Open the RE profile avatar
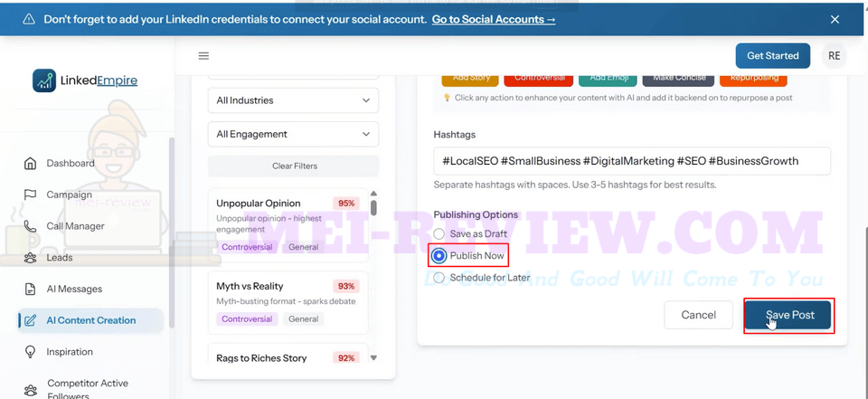Image resolution: width=868 pixels, height=399 pixels. [835, 56]
